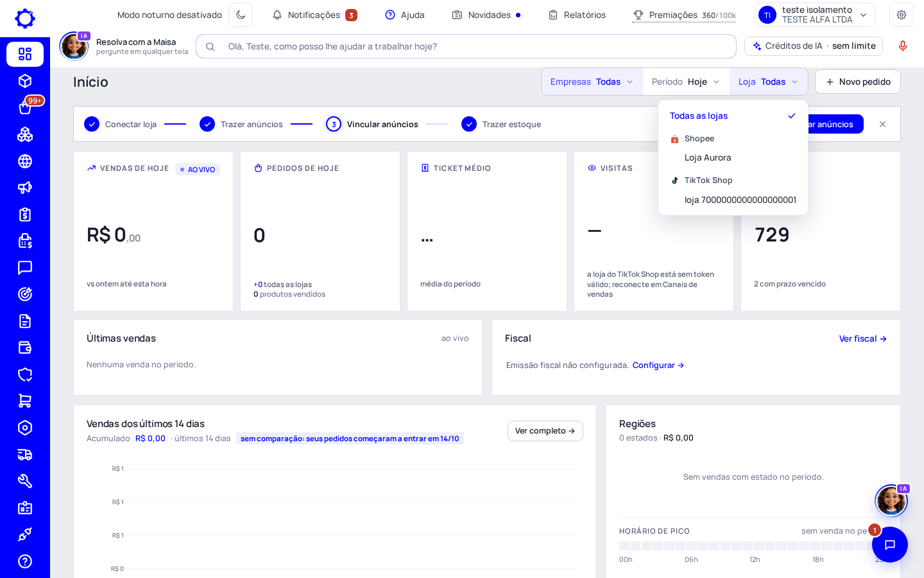
Task: Click the question mark icon at sidebar bottom
Action: click(x=25, y=561)
